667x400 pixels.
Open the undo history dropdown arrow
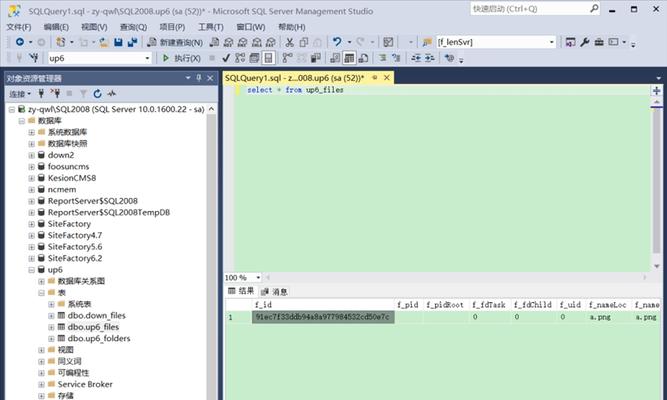coord(349,42)
